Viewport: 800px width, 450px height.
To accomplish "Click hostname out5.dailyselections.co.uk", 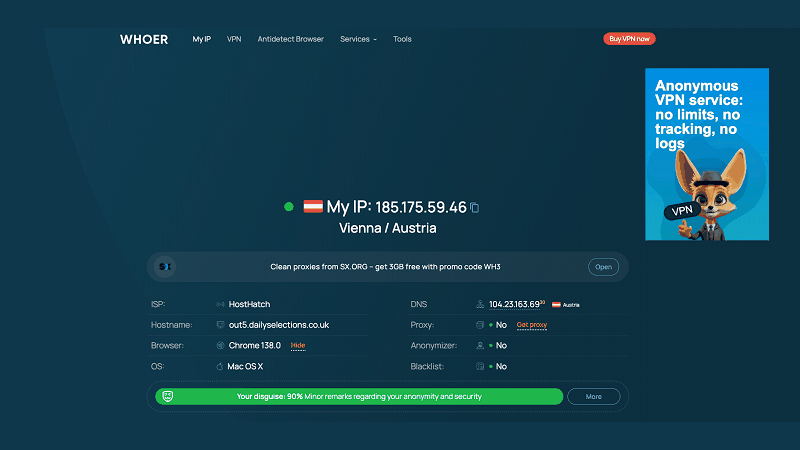I will pyautogui.click(x=279, y=325).
